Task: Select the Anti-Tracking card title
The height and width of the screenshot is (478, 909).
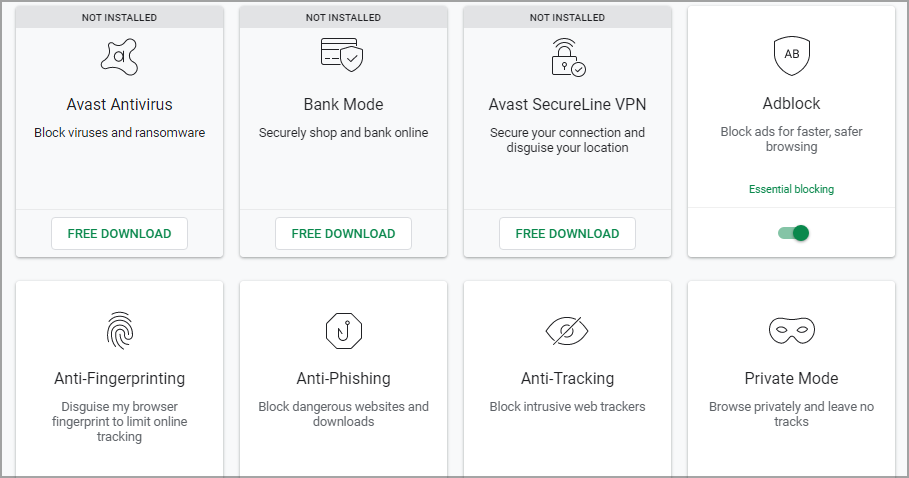Action: 568,378
